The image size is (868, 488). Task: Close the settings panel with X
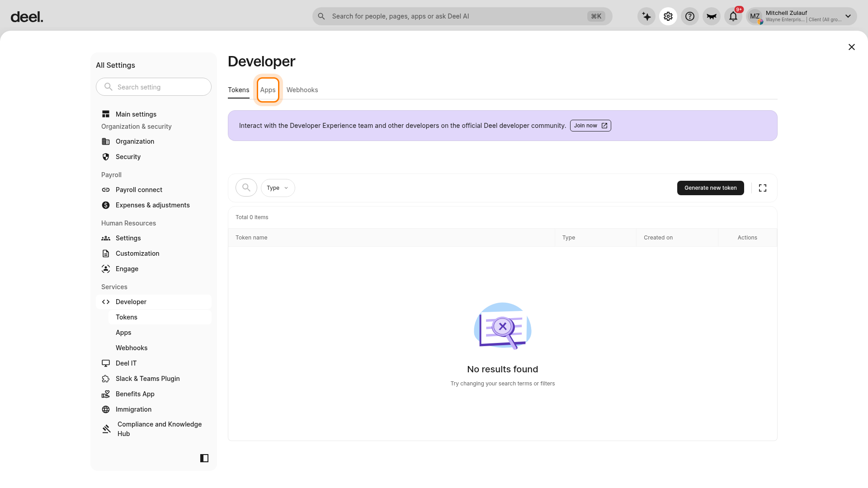852,47
